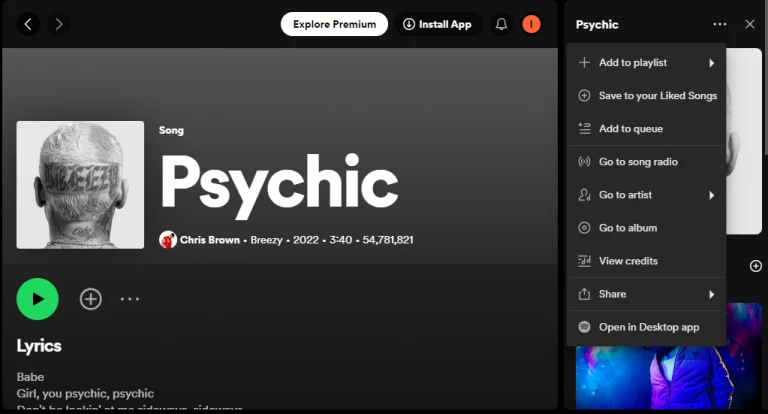
Task: Close the Psychic side panel
Action: tap(750, 24)
